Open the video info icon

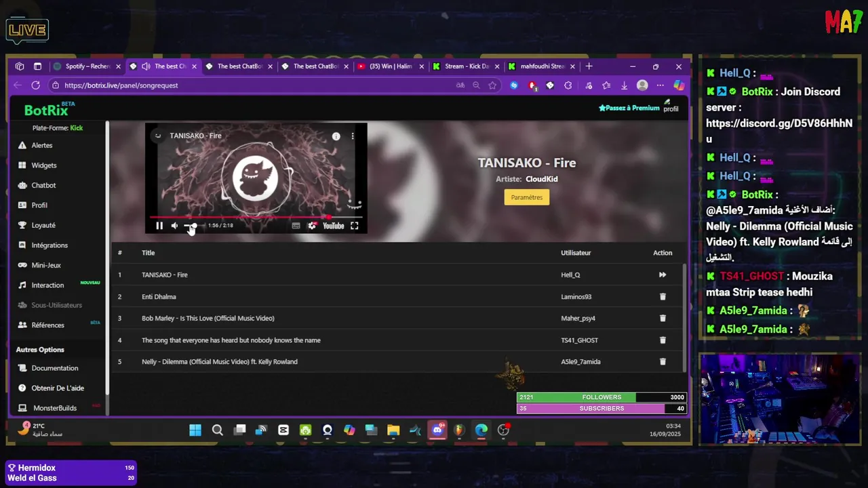coord(336,136)
